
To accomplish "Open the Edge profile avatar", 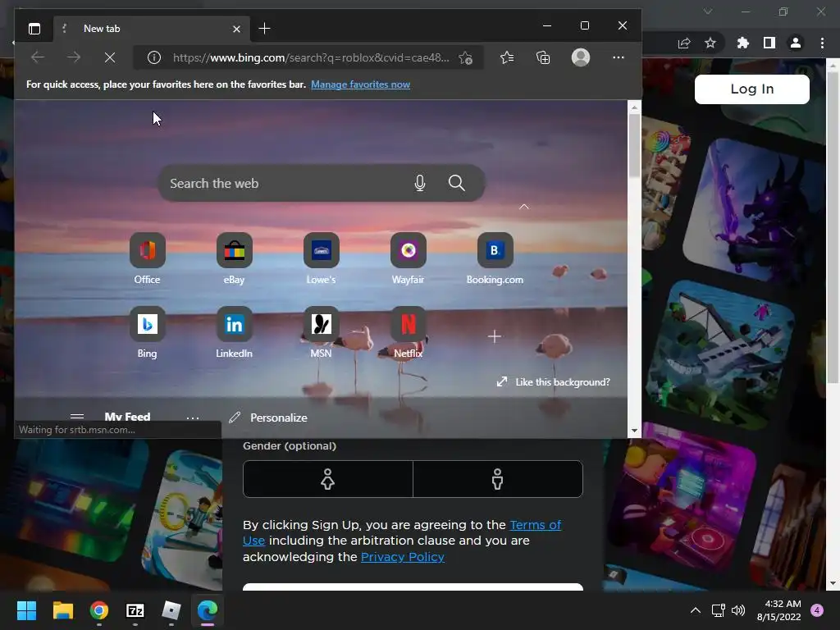I will pyautogui.click(x=581, y=57).
